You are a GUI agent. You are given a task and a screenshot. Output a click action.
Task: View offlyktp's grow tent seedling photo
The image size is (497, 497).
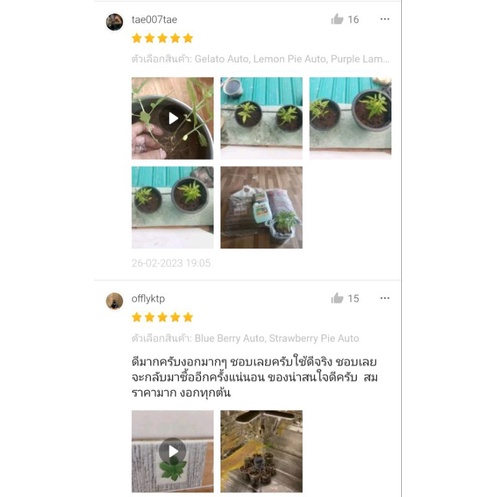point(261,451)
